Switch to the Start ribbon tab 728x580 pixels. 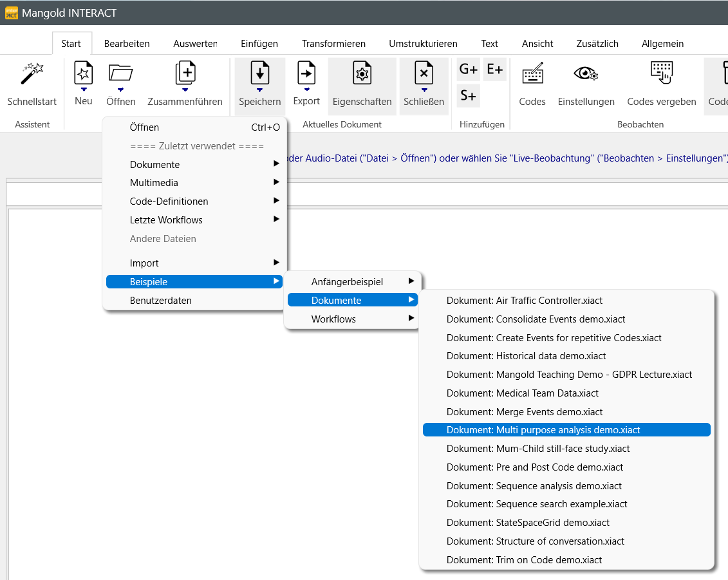pyautogui.click(x=71, y=44)
